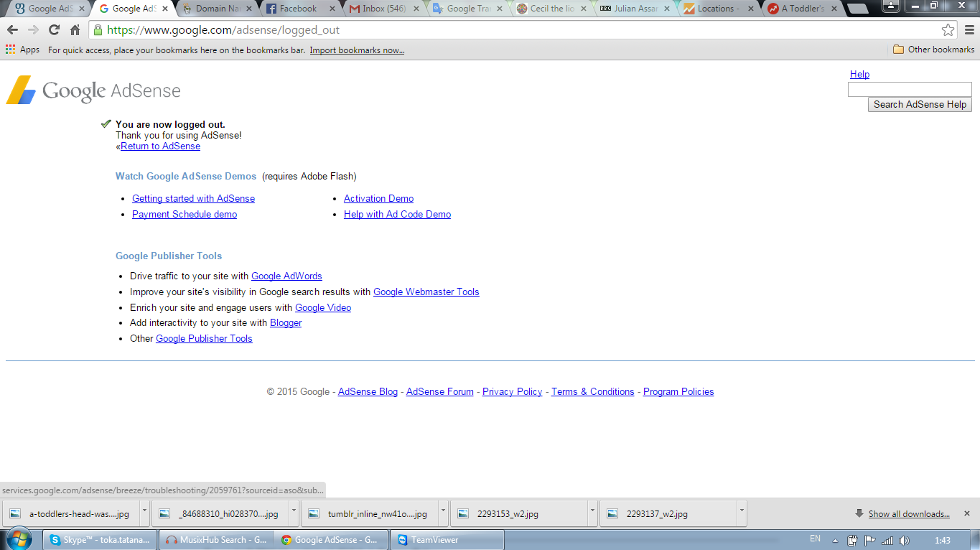
Task: Open dropdown for 2293153_w2.jpg download
Action: (x=592, y=513)
